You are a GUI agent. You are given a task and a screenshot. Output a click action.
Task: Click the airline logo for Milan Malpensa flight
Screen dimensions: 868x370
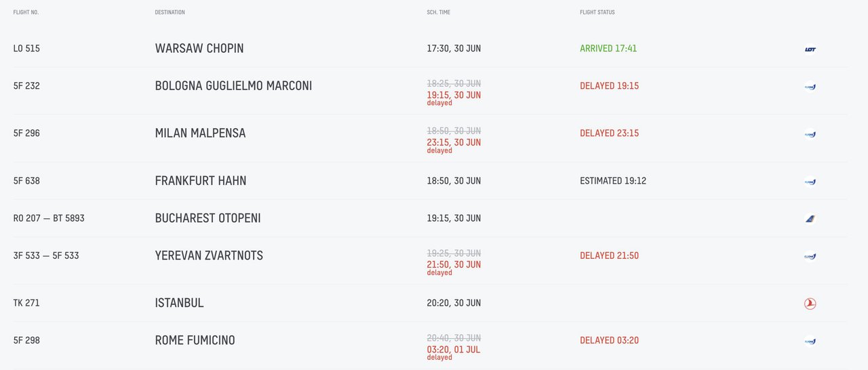click(x=810, y=133)
